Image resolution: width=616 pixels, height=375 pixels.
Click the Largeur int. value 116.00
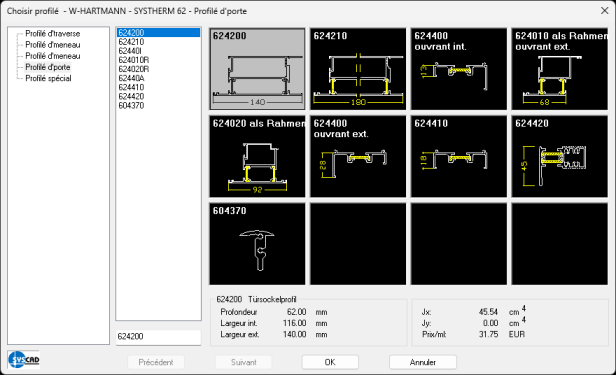pyautogui.click(x=294, y=323)
